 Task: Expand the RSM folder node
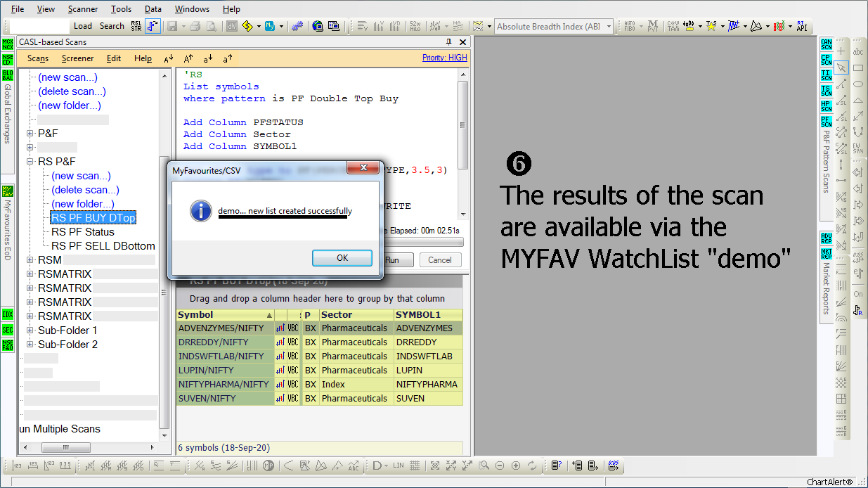tap(30, 259)
